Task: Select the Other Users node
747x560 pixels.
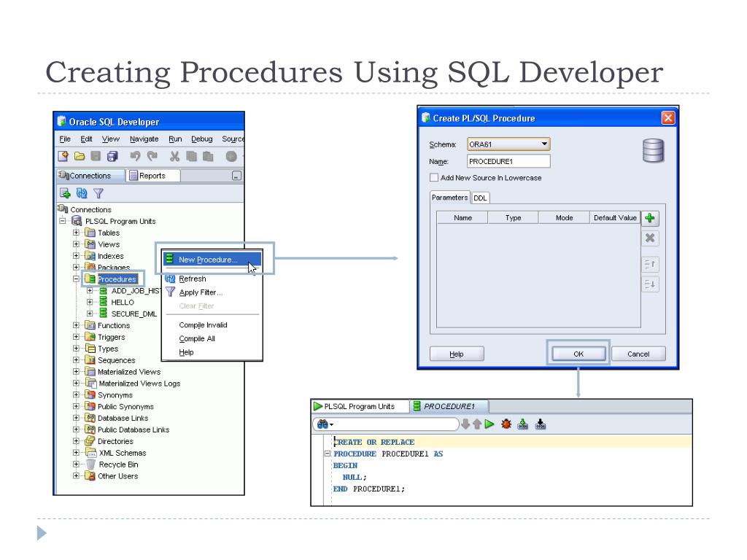Action: coord(117,475)
